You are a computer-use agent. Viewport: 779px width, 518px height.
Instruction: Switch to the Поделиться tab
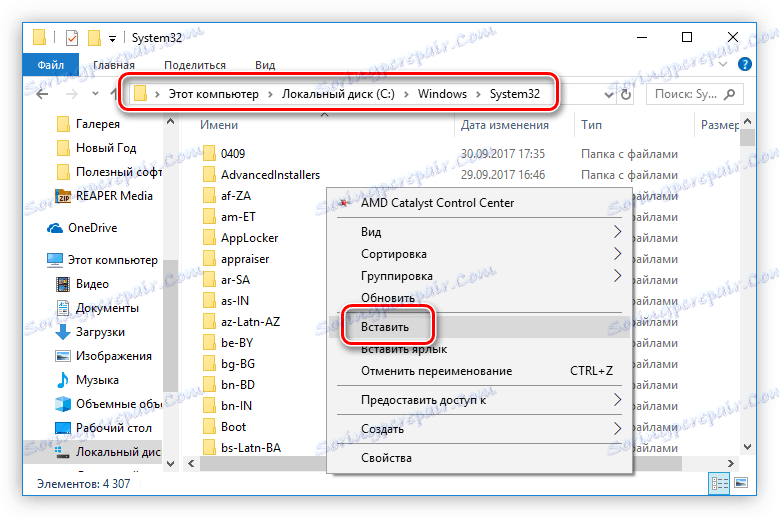pos(195,65)
